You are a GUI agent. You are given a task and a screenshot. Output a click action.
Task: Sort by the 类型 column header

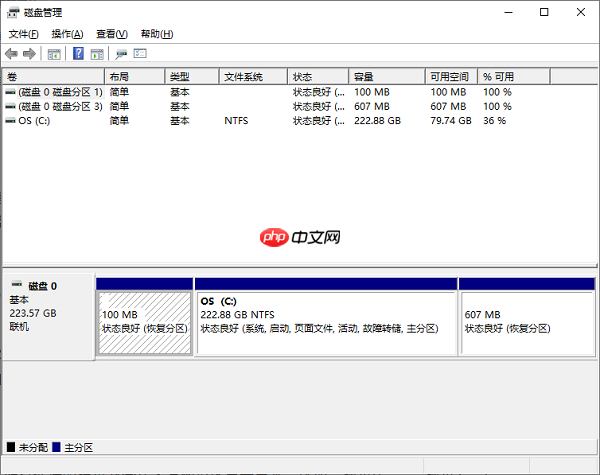(x=192, y=77)
